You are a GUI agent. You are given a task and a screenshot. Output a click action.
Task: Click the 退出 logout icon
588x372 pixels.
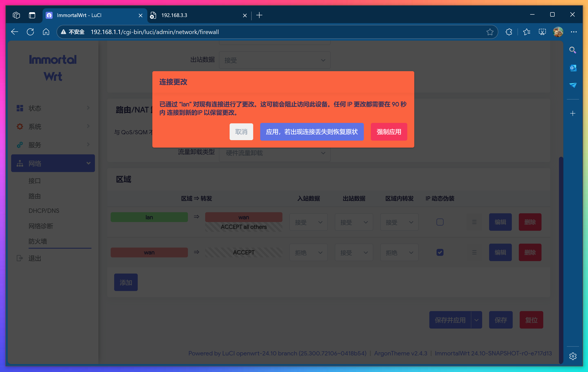(20, 258)
